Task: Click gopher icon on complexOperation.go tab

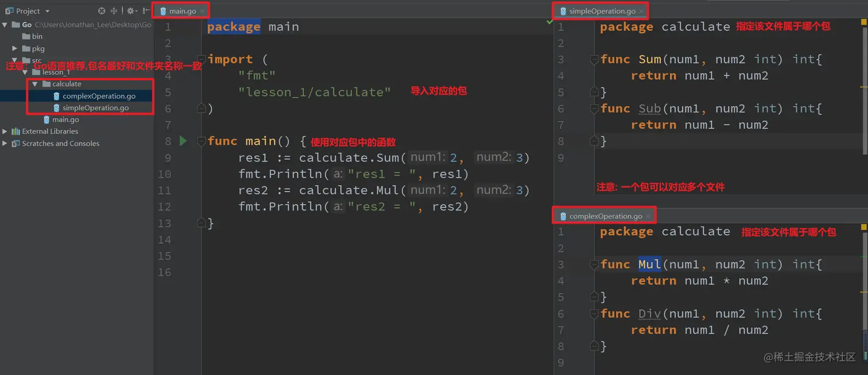Action: 563,216
